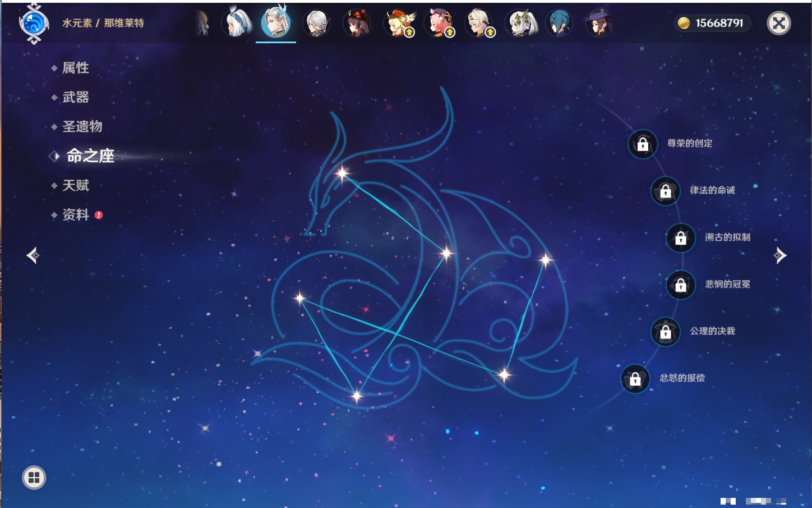Screen dimensions: 812x508
Task: Select the pink-haired Yanfei avatar
Action: tap(439, 24)
